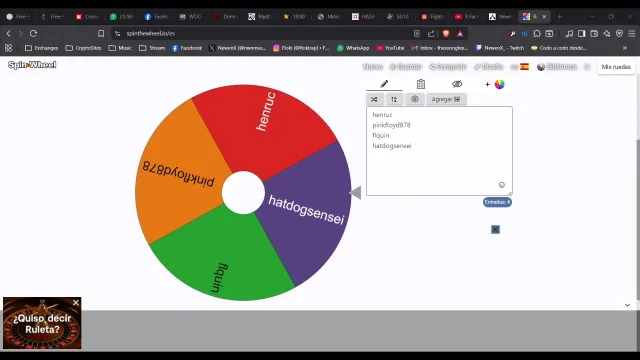Reload the page
This screenshot has width=640, height=360.
pos(33,33)
